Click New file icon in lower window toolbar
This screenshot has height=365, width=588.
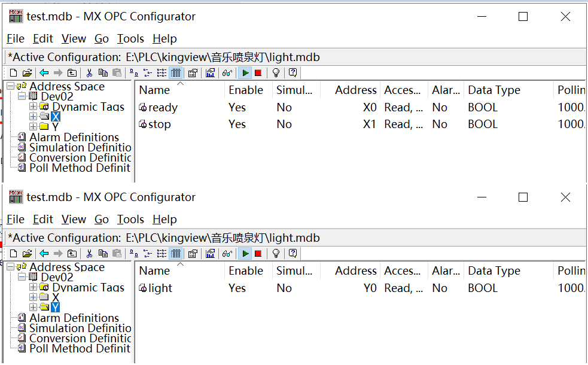point(14,254)
